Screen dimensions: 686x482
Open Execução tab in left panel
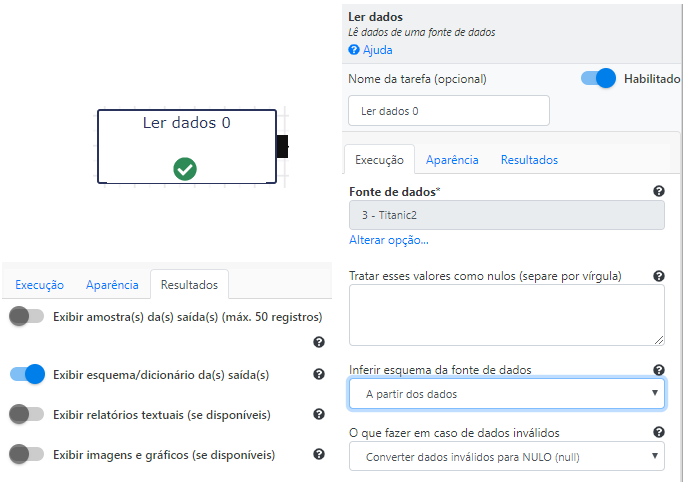(x=39, y=285)
